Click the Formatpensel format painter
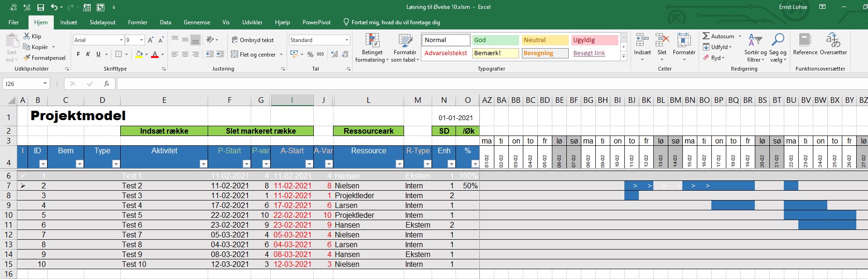The image size is (868, 279). 44,58
